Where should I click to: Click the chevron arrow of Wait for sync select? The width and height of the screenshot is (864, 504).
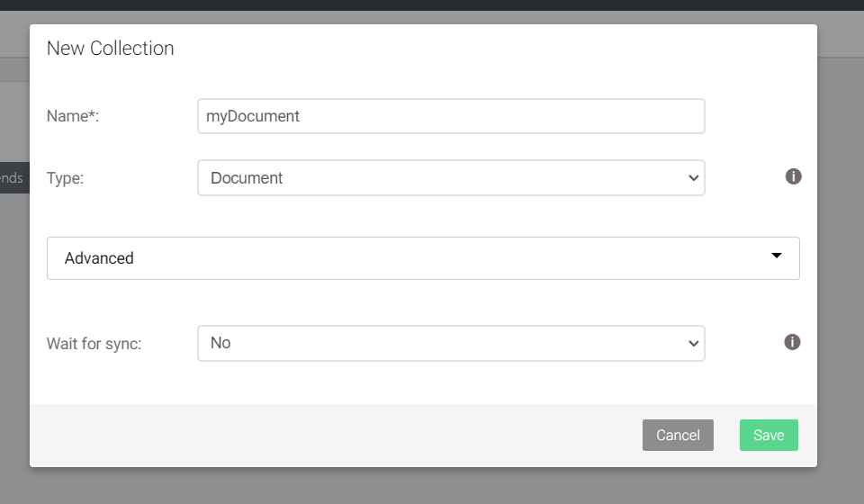point(693,343)
